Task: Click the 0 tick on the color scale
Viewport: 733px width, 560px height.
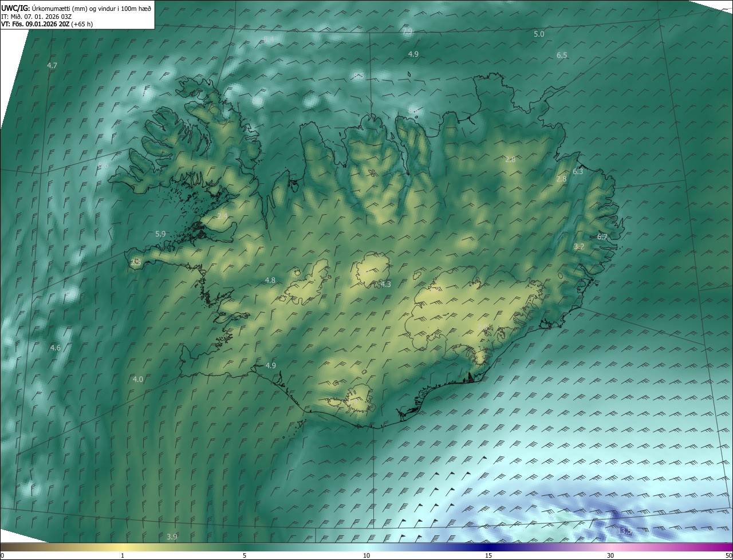Action: [2, 555]
